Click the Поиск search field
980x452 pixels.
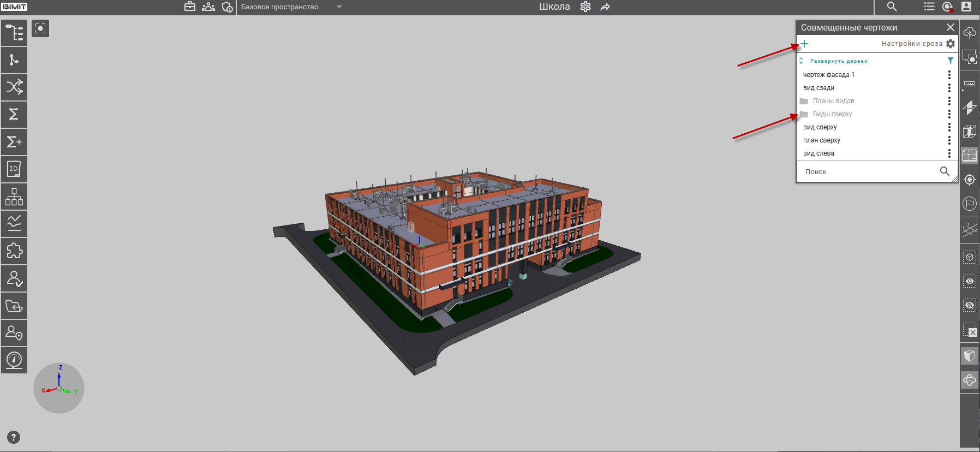[869, 171]
